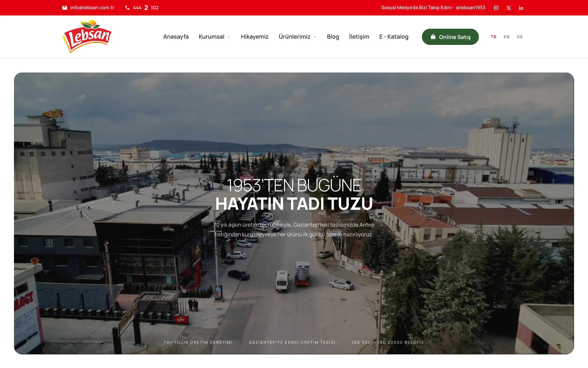Click ISO 9001 · ISO 22000 BELGELİ label
Screen dimensions: 588x368
coord(388,342)
